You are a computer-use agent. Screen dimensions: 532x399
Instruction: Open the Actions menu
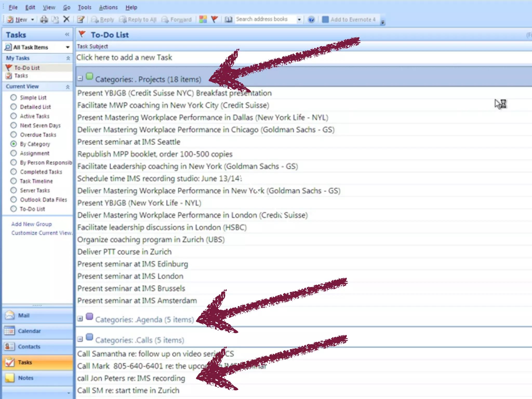(x=108, y=8)
